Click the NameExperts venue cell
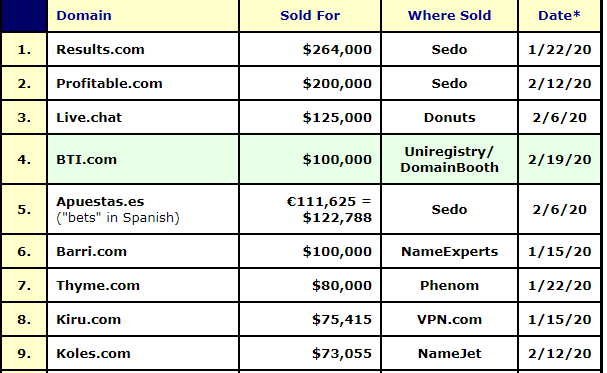This screenshot has width=607, height=373. point(449,252)
